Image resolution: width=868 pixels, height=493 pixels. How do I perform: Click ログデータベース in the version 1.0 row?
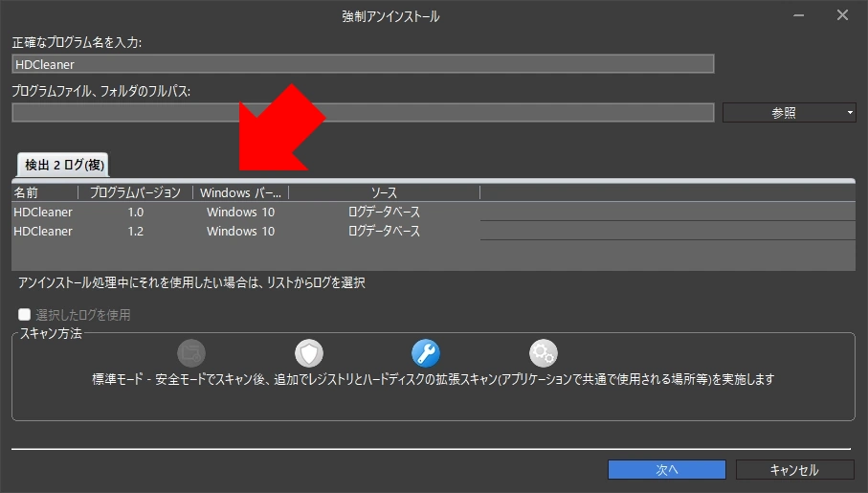tap(384, 213)
